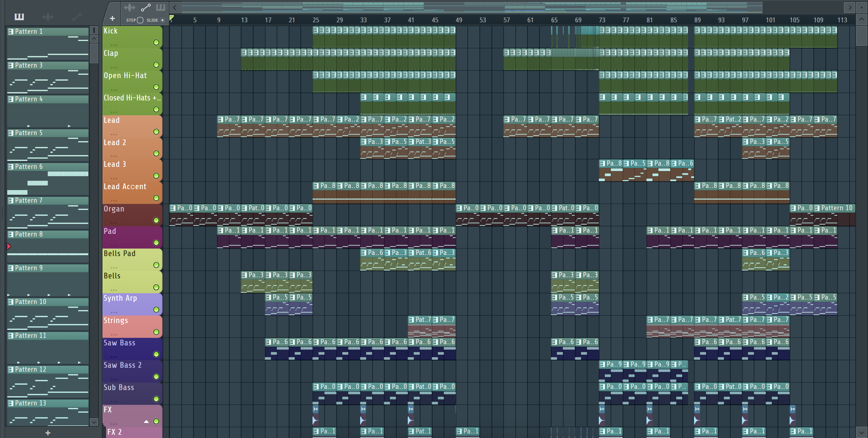Select the Lead 3 track header
868x438 pixels.
(x=132, y=170)
